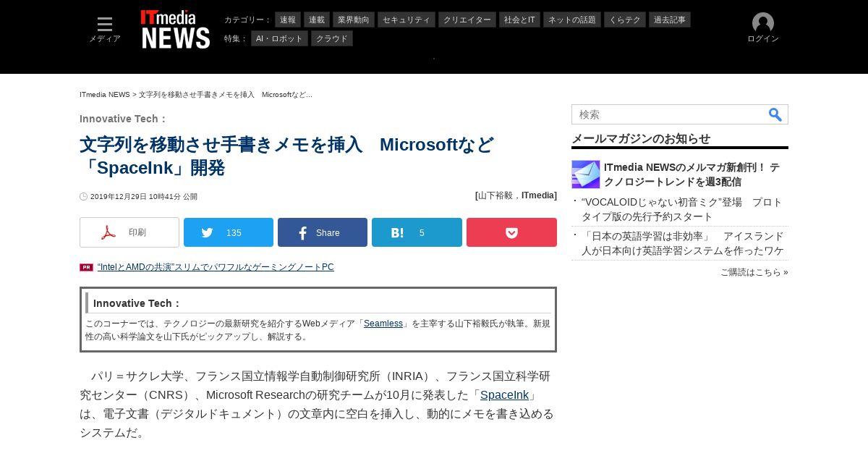Image resolution: width=868 pixels, height=456 pixels.
Task: Select the 過去記事 category
Action: coord(670,20)
